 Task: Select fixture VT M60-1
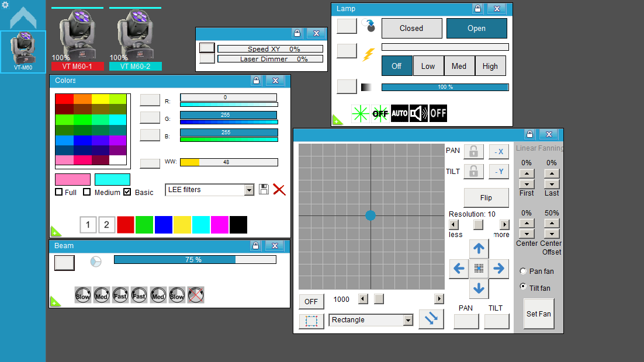77,39
